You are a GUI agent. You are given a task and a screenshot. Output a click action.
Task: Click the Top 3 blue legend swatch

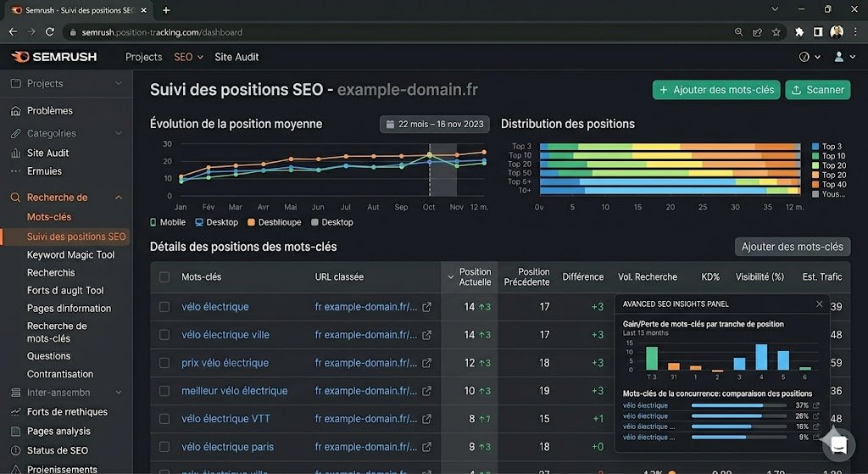pos(815,147)
